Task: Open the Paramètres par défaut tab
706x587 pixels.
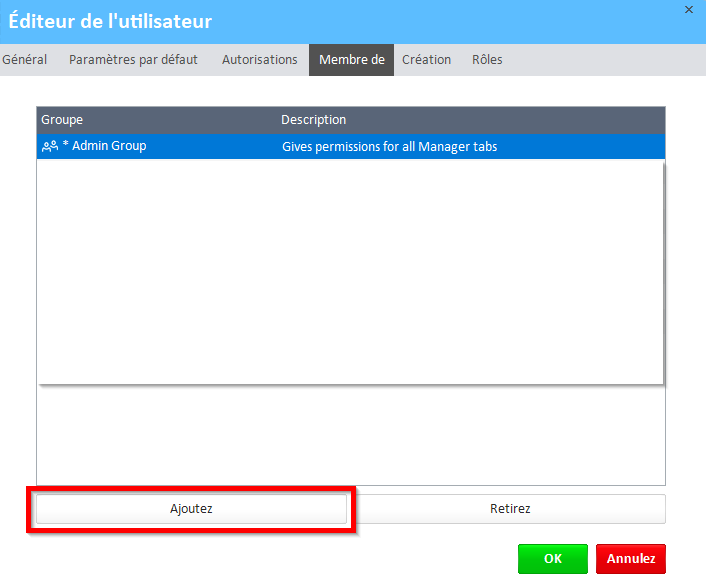Action: click(133, 60)
